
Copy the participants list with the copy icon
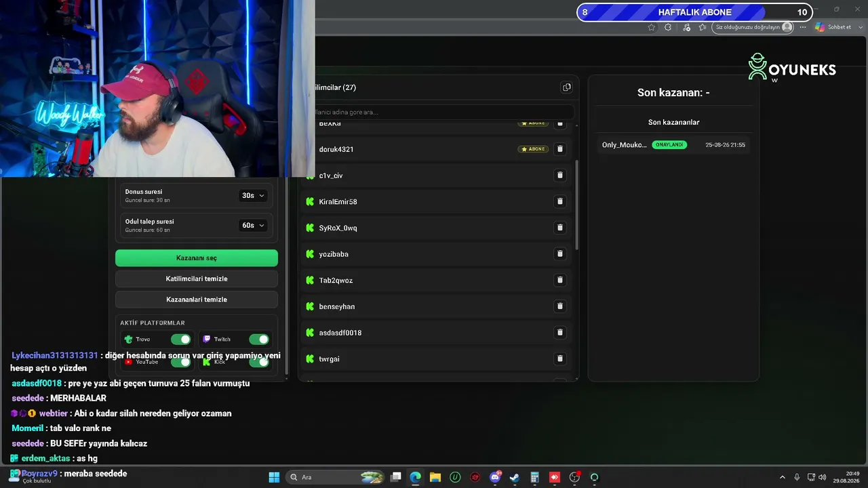click(x=567, y=87)
